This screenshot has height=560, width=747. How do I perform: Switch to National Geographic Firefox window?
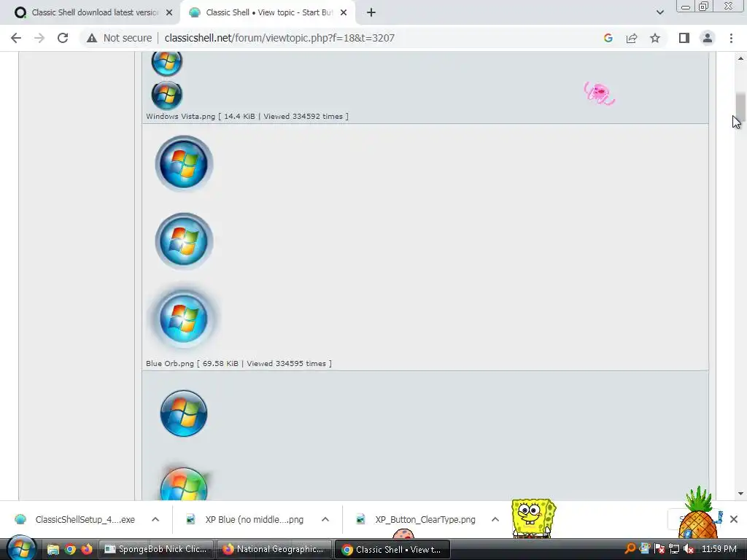point(274,550)
